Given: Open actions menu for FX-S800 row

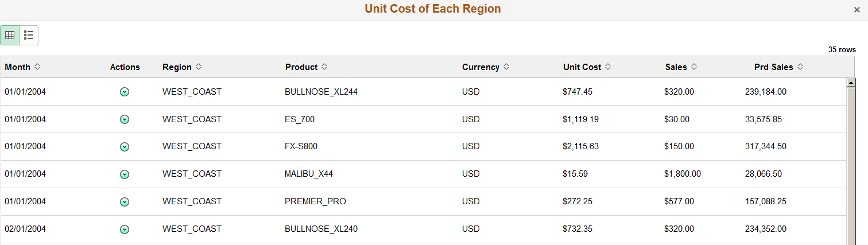Looking at the screenshot, I should click(125, 147).
